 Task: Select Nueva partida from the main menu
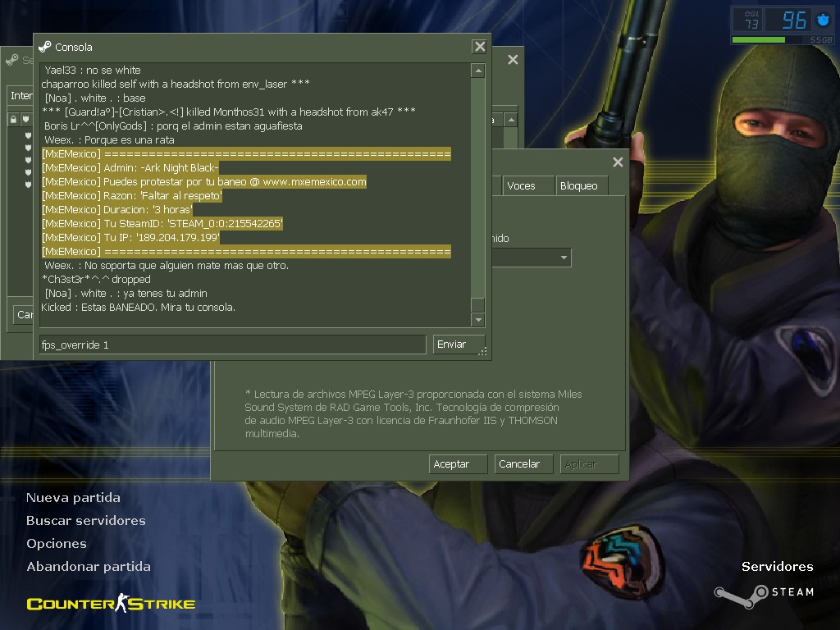tap(73, 498)
